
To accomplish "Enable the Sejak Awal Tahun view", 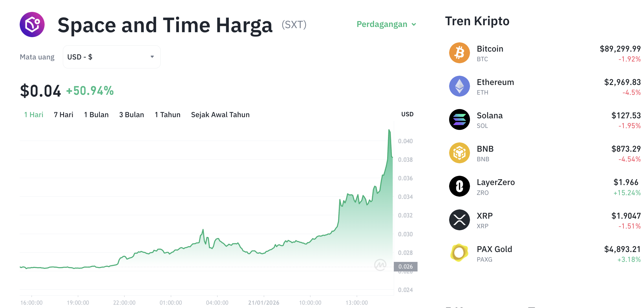I will tap(220, 115).
